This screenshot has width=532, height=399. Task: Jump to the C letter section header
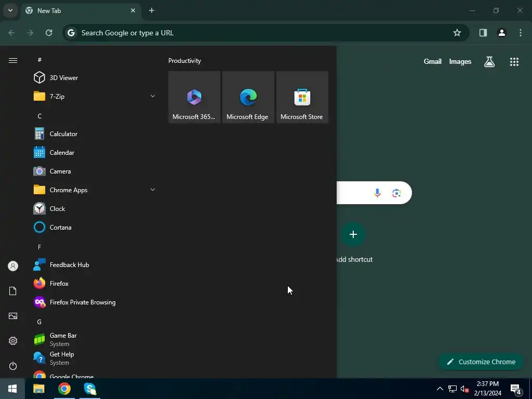click(x=39, y=116)
